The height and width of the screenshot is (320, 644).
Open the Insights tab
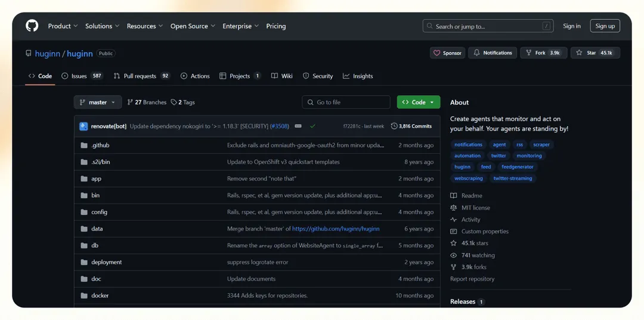358,76
